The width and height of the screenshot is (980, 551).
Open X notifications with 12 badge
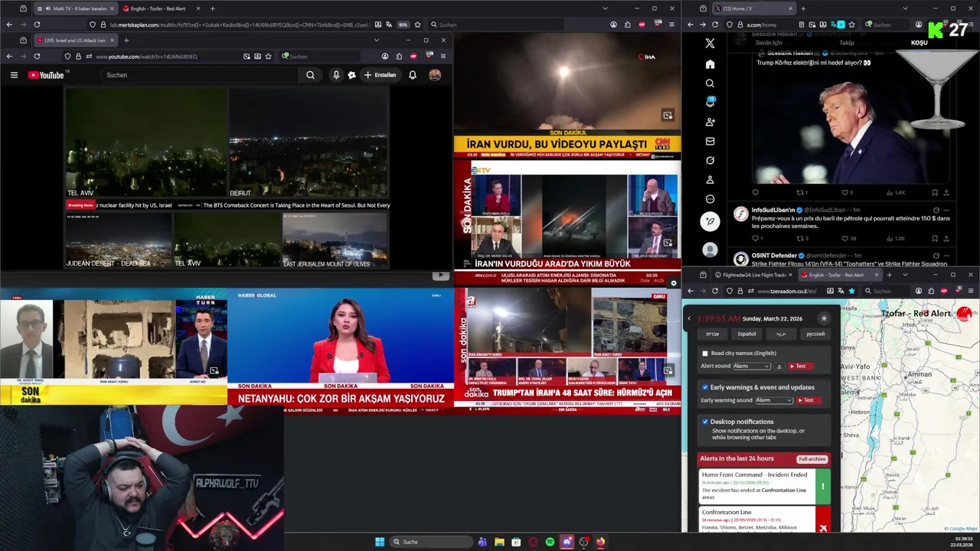[x=710, y=102]
